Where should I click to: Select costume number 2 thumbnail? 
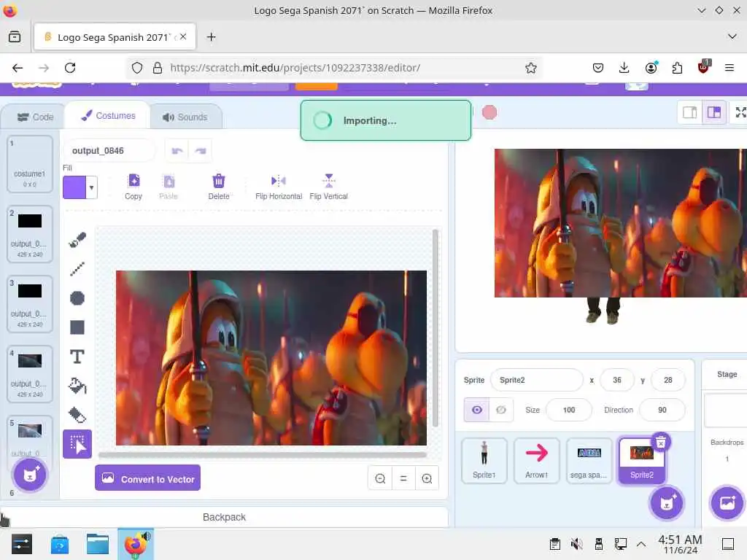click(x=29, y=234)
